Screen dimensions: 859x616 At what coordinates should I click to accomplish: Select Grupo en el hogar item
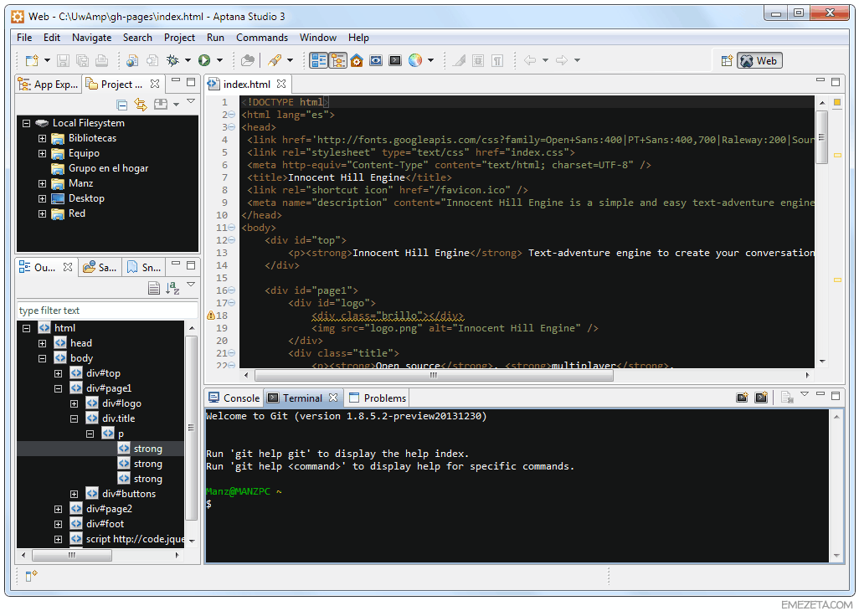108,168
